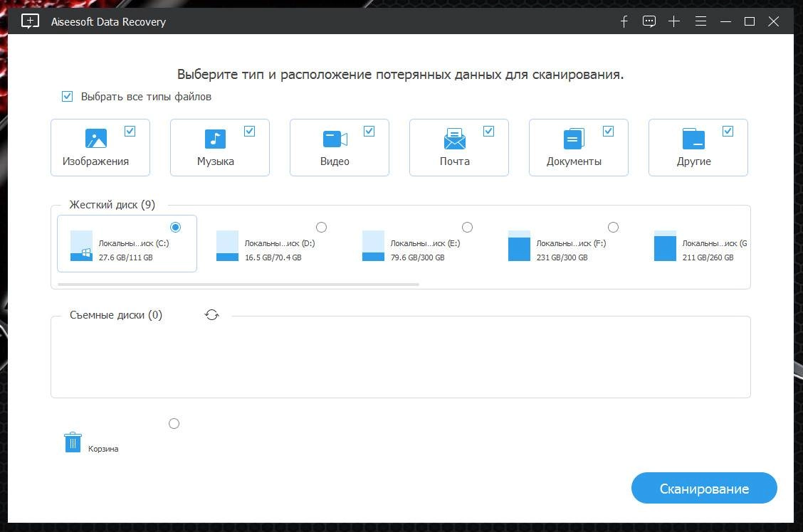Select the local disk C: radio button

point(175,227)
